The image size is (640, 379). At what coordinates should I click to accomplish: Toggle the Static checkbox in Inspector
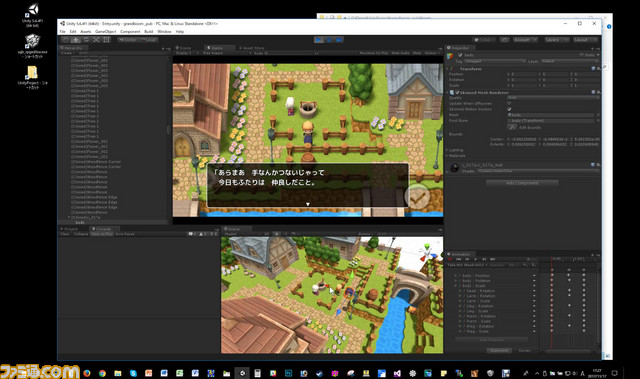point(582,55)
